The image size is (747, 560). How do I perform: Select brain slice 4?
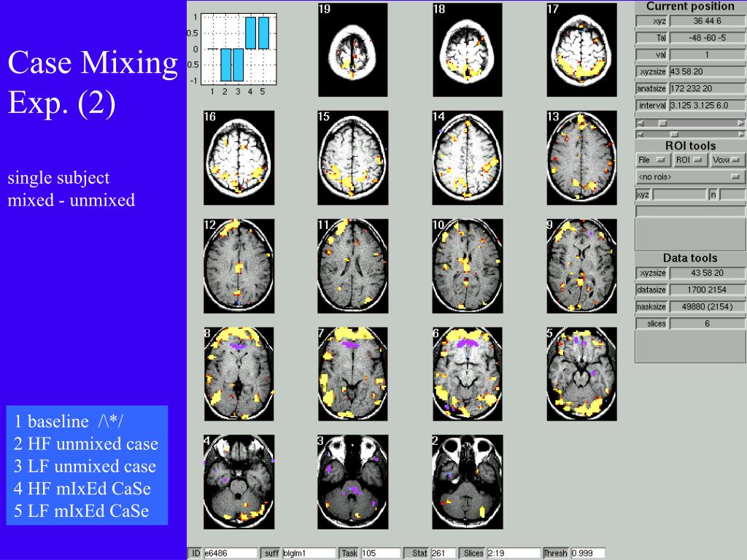(239, 482)
